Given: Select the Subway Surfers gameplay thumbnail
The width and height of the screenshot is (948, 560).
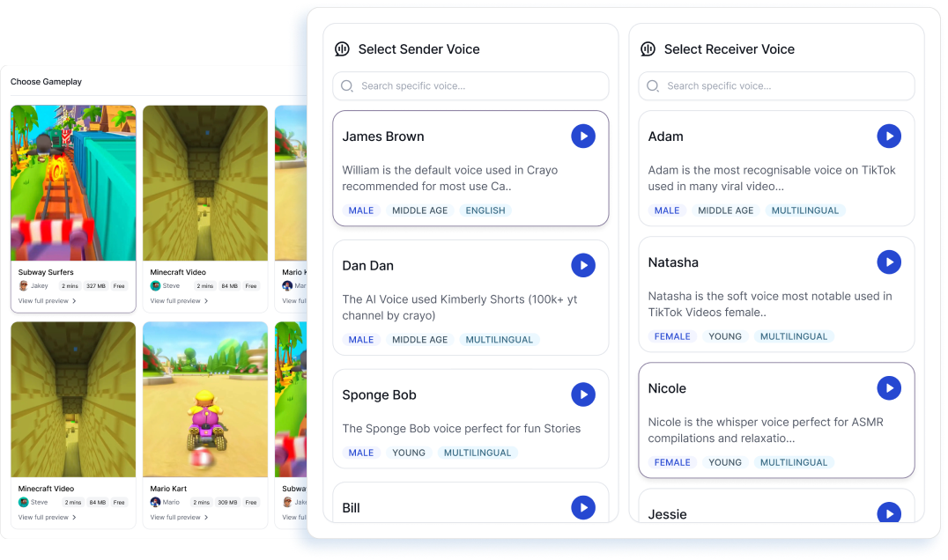Looking at the screenshot, I should (73, 183).
